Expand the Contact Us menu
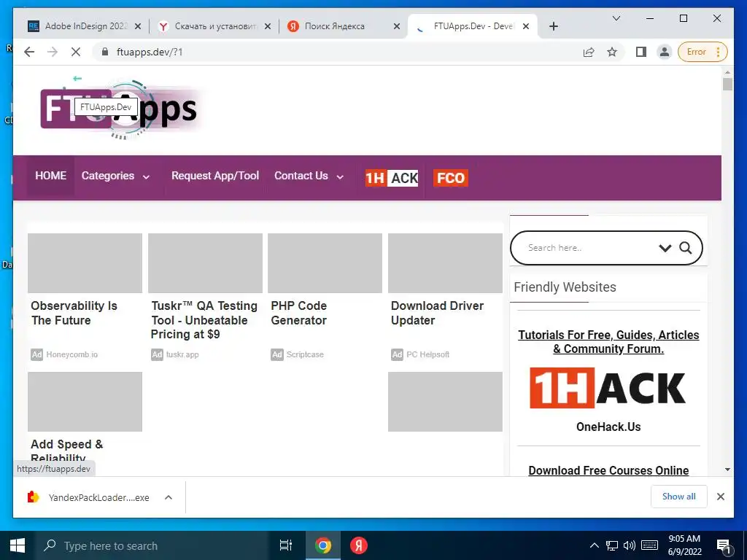The image size is (747, 560). [309, 176]
